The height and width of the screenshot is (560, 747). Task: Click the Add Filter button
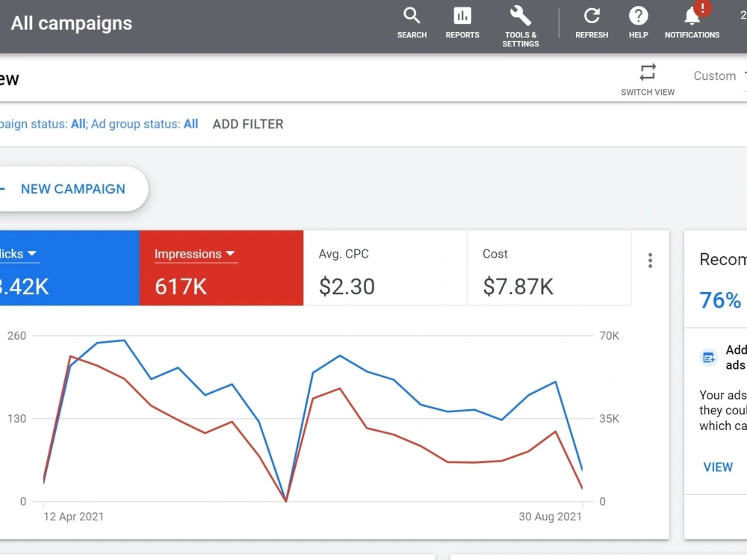pos(248,124)
